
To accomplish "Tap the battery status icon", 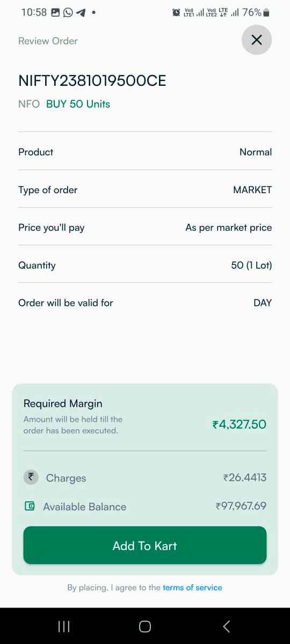I will pyautogui.click(x=267, y=12).
